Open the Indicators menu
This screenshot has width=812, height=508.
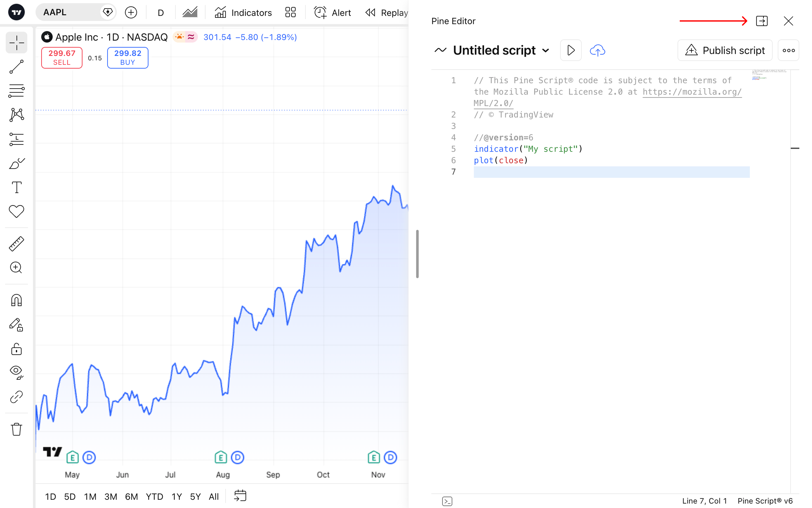(243, 13)
